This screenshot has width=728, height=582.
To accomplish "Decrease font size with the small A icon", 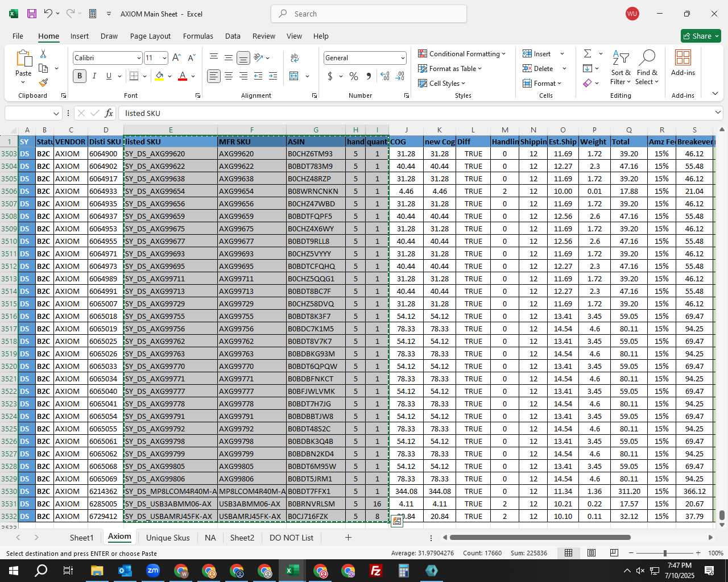I will (x=191, y=57).
